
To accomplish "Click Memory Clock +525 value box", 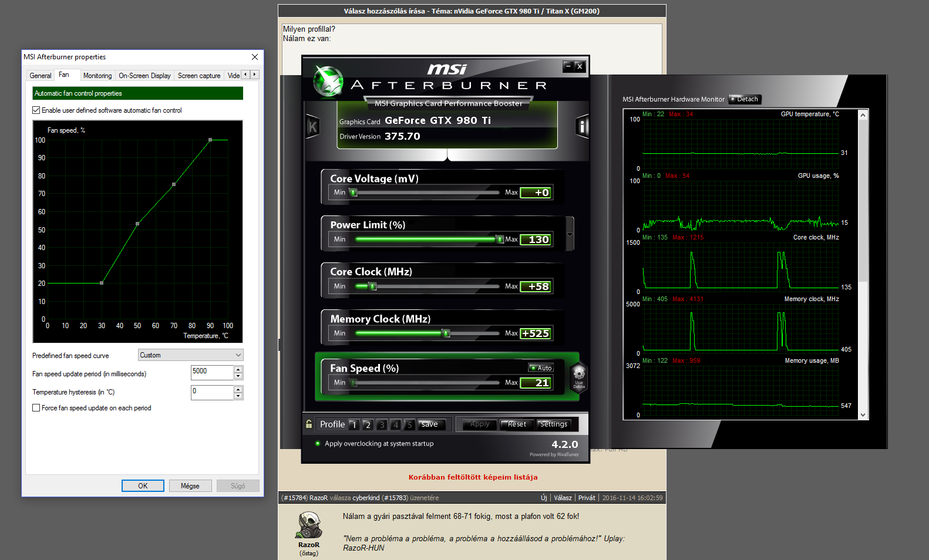I will click(536, 333).
